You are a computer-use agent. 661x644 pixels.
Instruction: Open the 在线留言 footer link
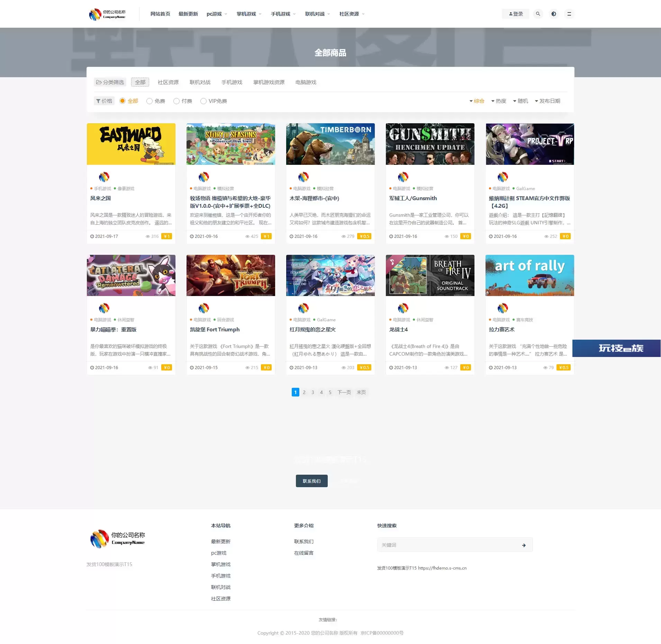click(304, 553)
